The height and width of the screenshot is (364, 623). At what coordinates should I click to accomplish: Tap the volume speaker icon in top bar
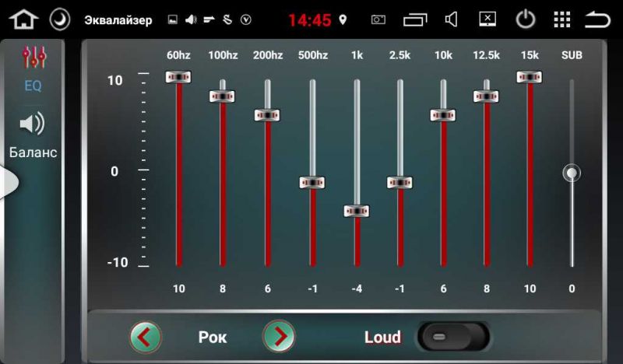(452, 19)
